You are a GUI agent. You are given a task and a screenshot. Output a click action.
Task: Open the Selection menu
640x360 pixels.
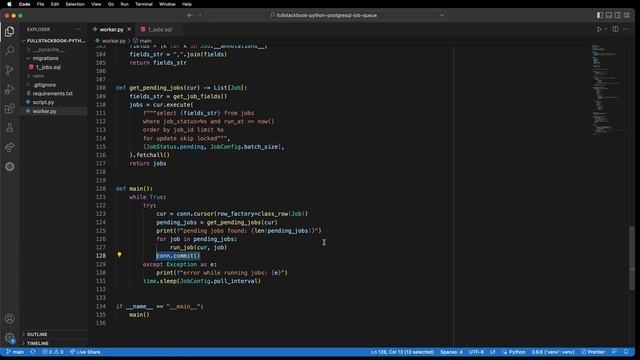click(x=75, y=4)
